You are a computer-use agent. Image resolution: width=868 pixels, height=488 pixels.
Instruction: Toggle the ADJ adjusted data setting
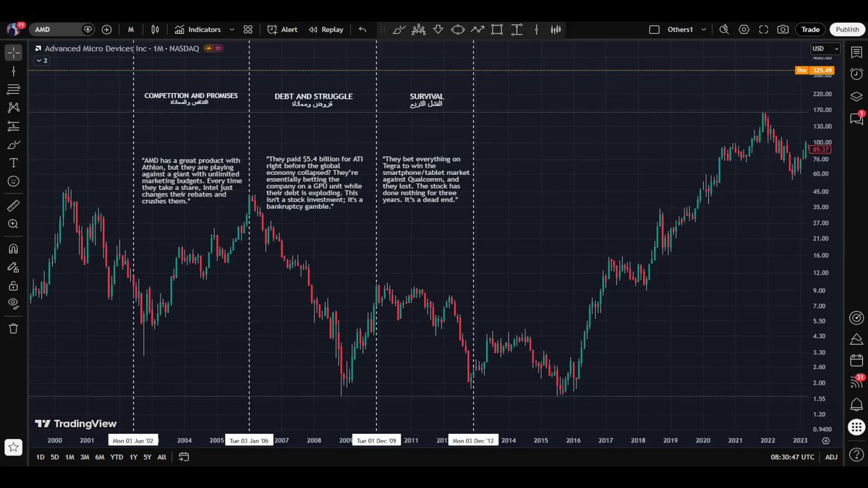[832, 457]
